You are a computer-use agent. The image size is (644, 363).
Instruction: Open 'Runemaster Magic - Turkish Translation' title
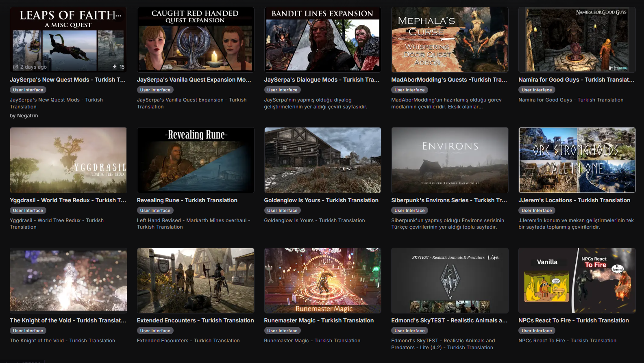click(319, 320)
